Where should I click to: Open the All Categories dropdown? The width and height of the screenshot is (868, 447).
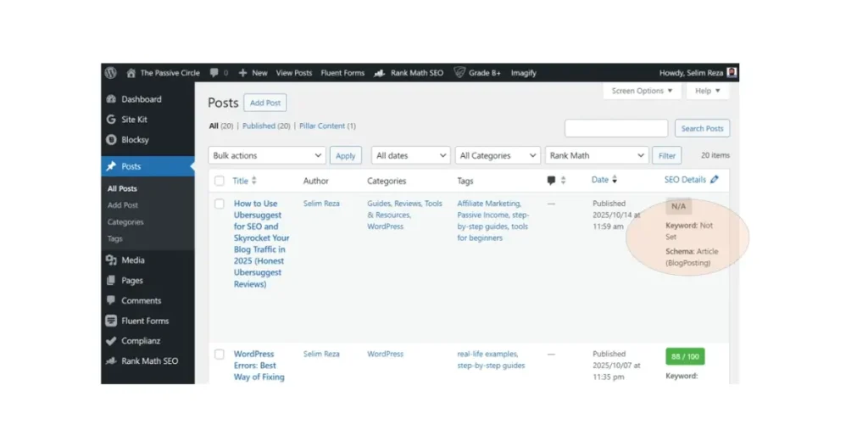[x=498, y=156]
